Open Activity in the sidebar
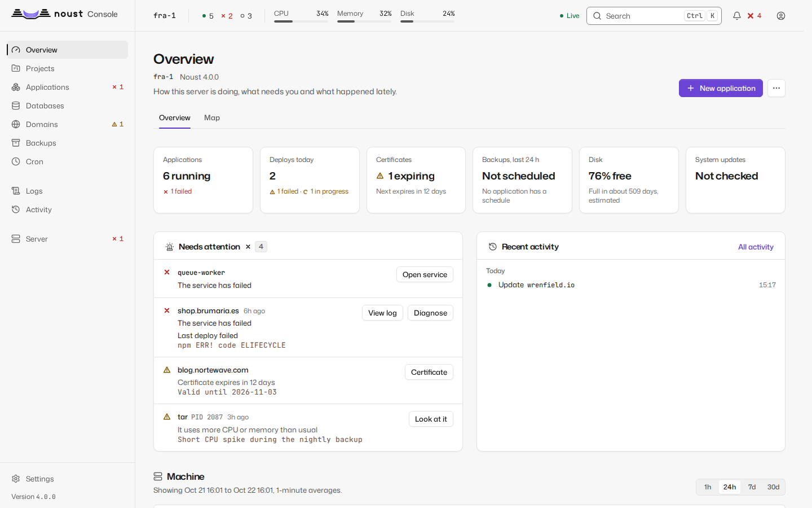812x508 pixels. pyautogui.click(x=68, y=209)
